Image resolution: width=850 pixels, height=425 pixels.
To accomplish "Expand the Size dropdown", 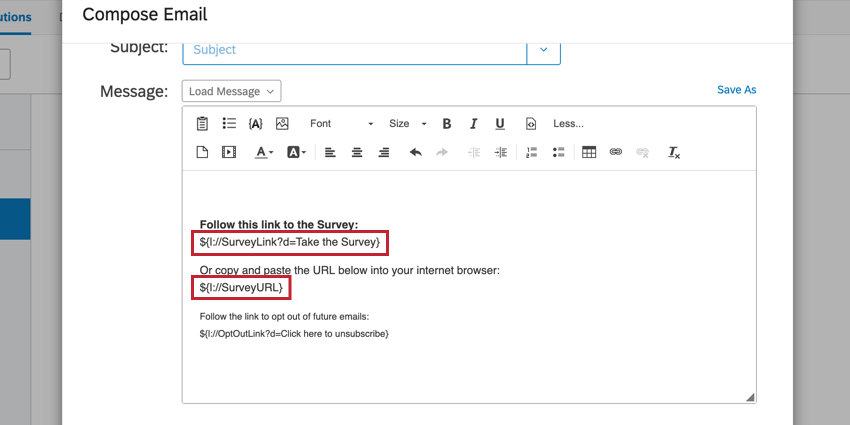I will coord(408,124).
